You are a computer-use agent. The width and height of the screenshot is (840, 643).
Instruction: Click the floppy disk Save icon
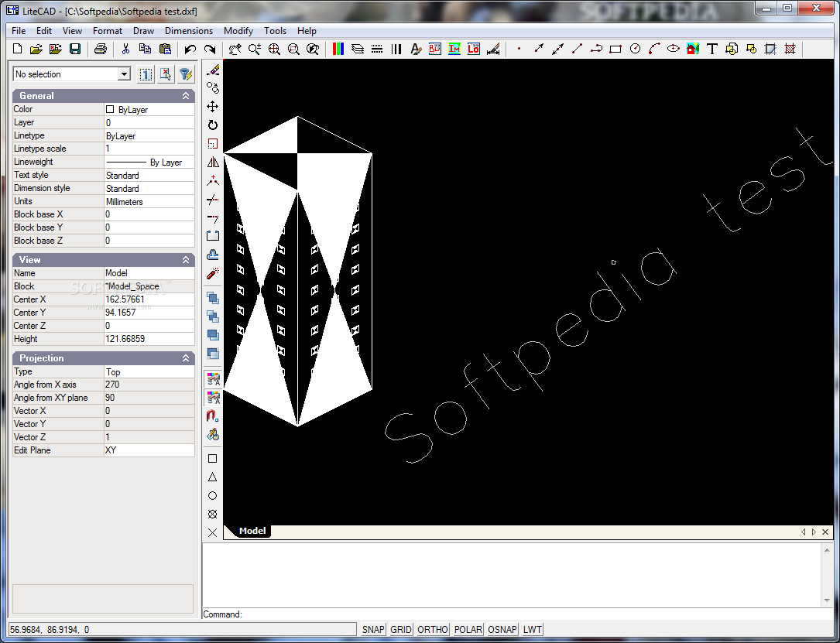click(x=75, y=50)
